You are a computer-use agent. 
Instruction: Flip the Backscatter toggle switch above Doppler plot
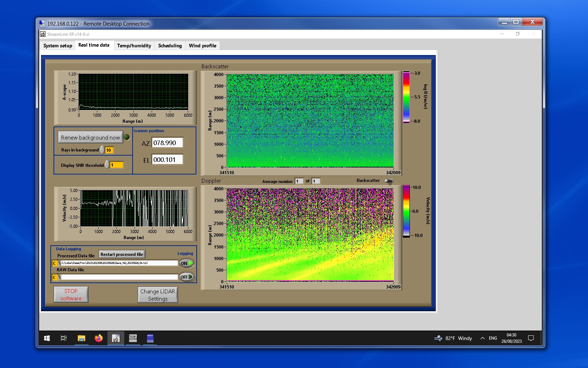[x=389, y=181]
